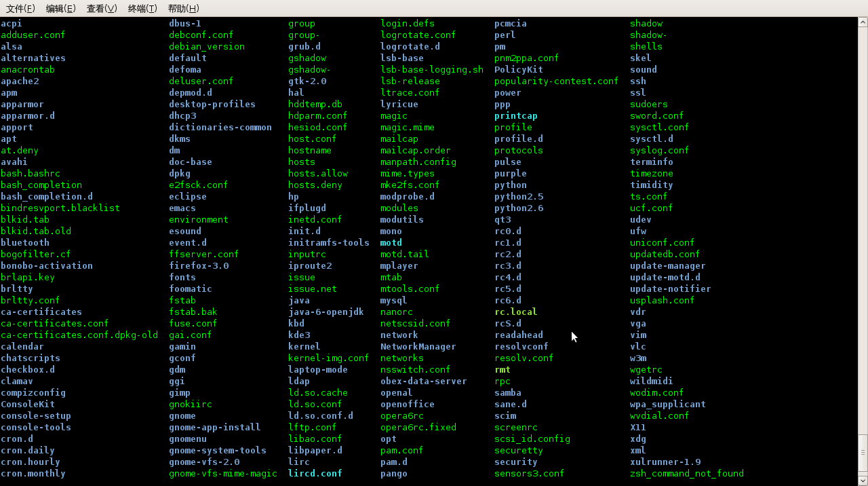The image size is (868, 486).
Task: Click the ConsoleKit directory name
Action: tap(28, 404)
